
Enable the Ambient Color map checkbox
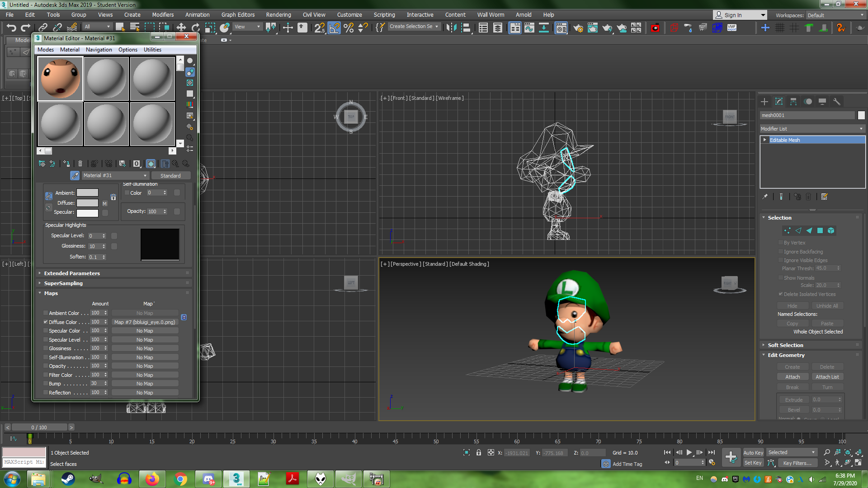(46, 313)
